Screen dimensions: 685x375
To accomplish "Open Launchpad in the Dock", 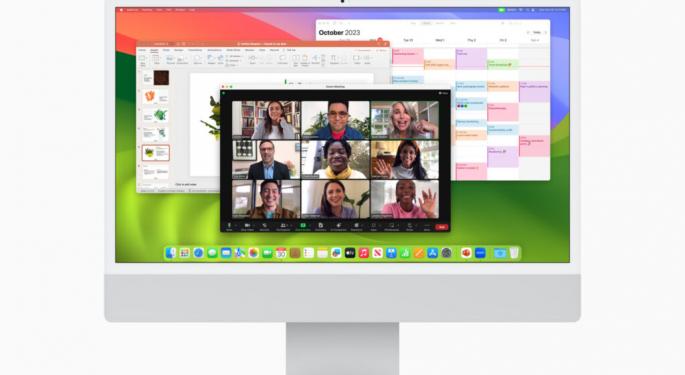I will [x=184, y=253].
